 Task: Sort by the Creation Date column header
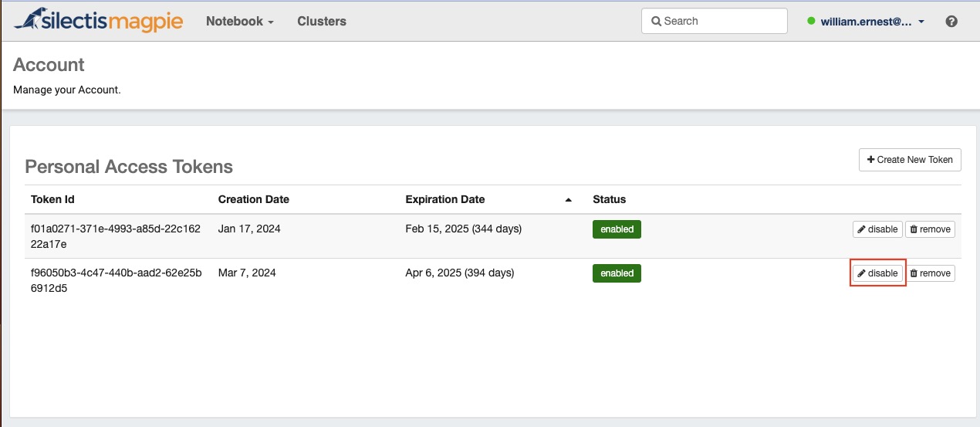(254, 199)
